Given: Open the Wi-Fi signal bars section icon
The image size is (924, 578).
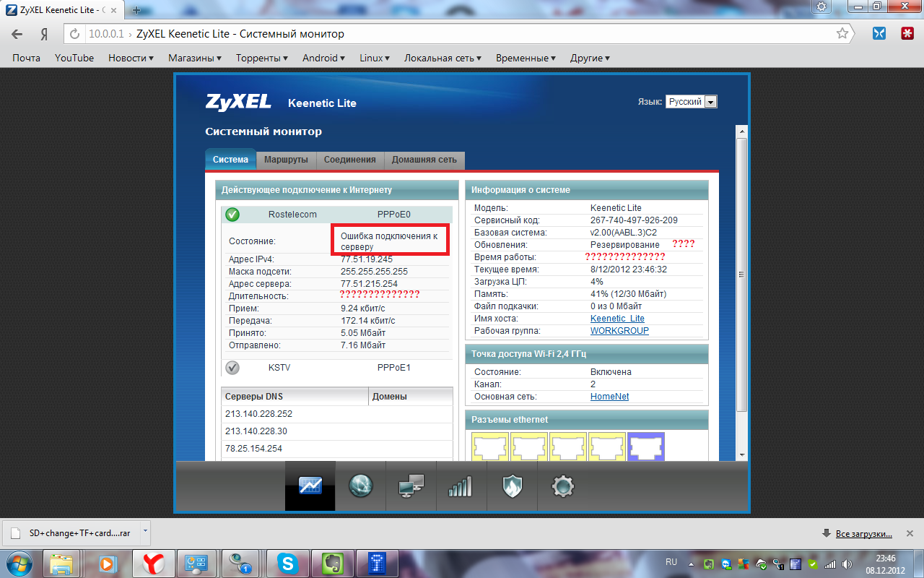Looking at the screenshot, I should point(460,486).
